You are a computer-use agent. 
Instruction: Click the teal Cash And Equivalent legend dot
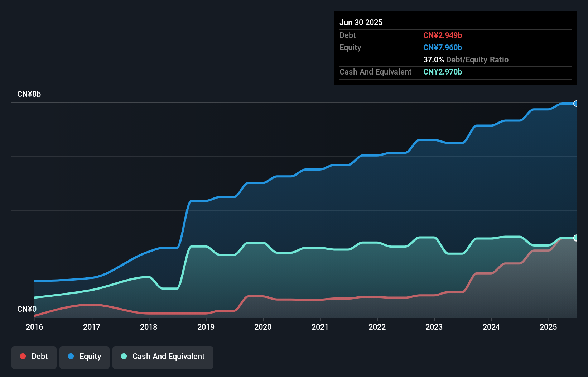(x=124, y=356)
